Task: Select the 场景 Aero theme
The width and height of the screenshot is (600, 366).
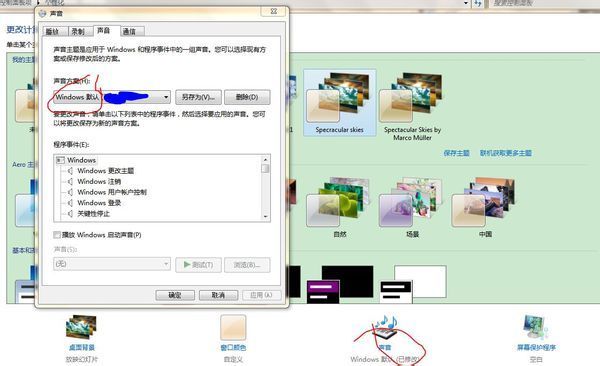Action: pyautogui.click(x=411, y=207)
